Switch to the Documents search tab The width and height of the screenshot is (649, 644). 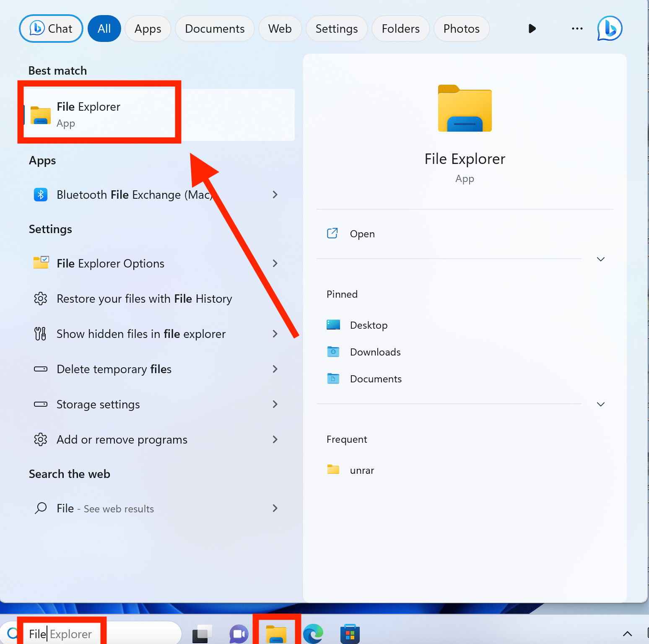pos(214,28)
